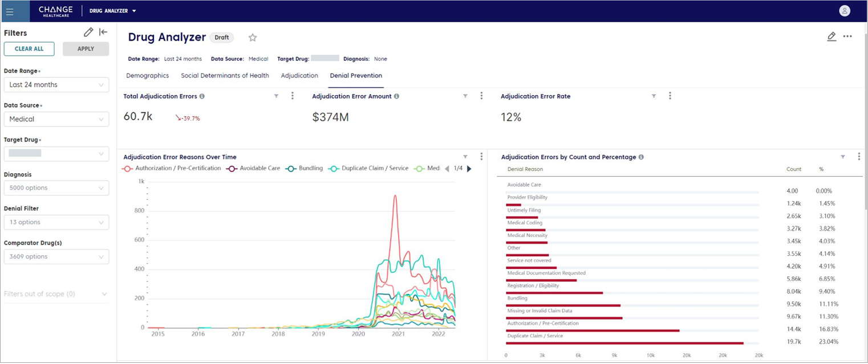Go to next legend page arrow
The image size is (868, 364).
(x=469, y=169)
